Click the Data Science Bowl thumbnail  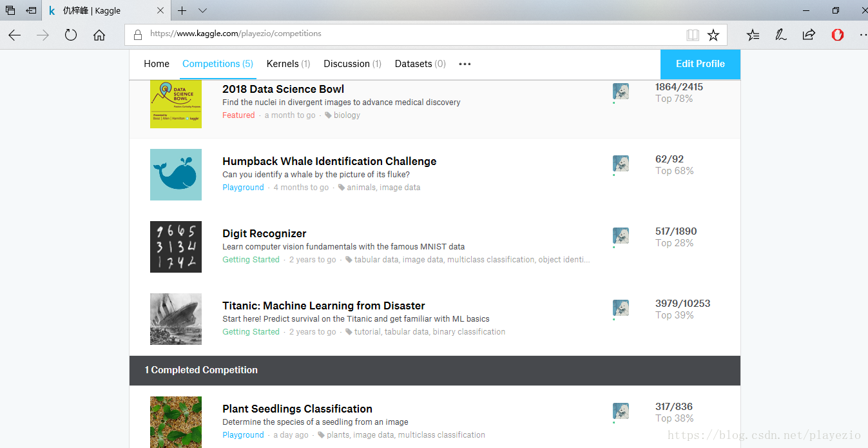click(x=176, y=104)
